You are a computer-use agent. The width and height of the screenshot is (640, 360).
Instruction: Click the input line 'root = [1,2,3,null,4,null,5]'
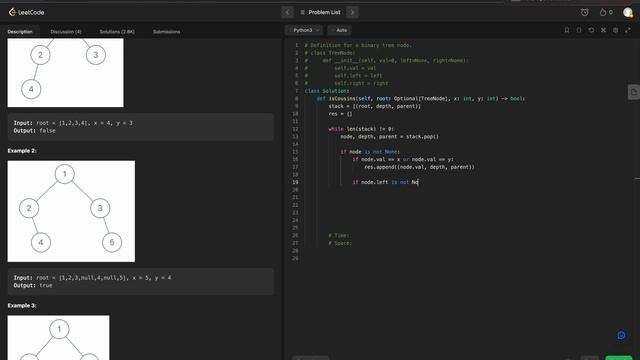(x=92, y=278)
